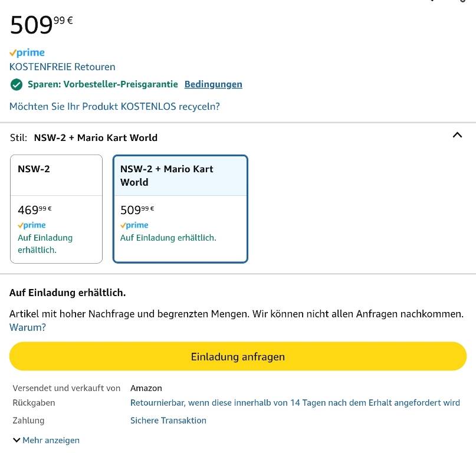
Task: Click the prime logo under the main price
Action: [27, 53]
